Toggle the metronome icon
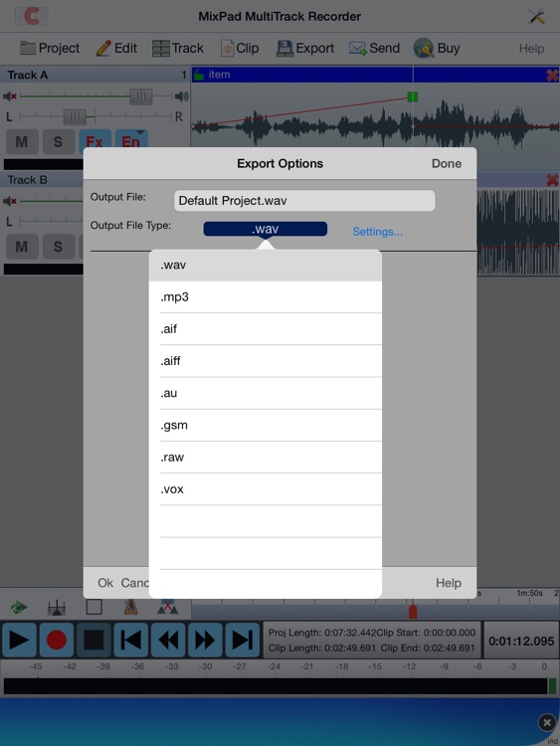The image size is (560, 746). point(130,606)
